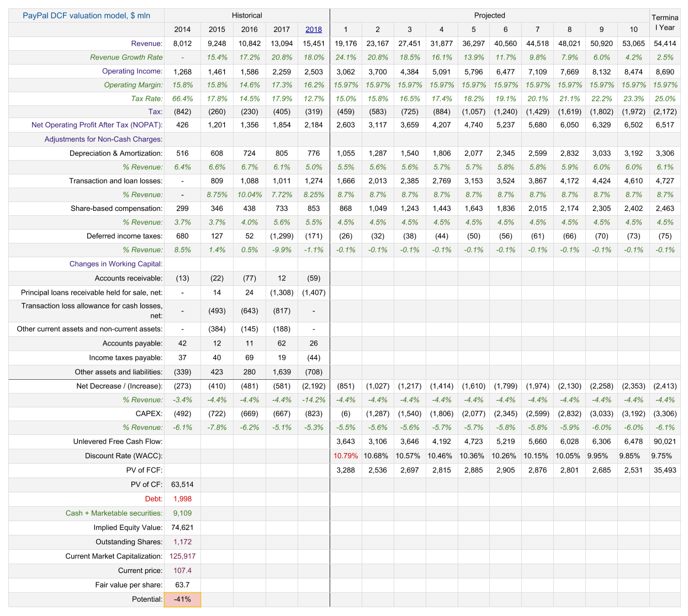Click the terminal year PV of FCF 35,493
The height and width of the screenshot is (616, 688).
click(665, 470)
